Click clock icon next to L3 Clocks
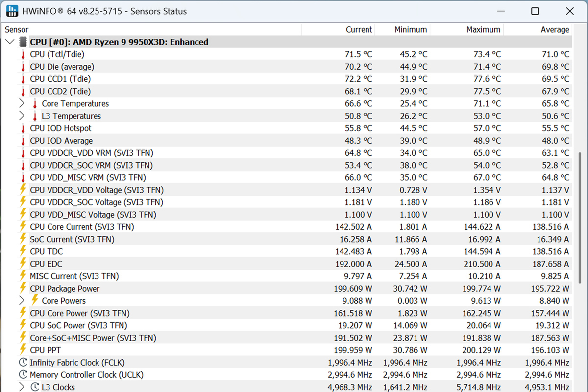This screenshot has height=392, width=588. click(35, 387)
